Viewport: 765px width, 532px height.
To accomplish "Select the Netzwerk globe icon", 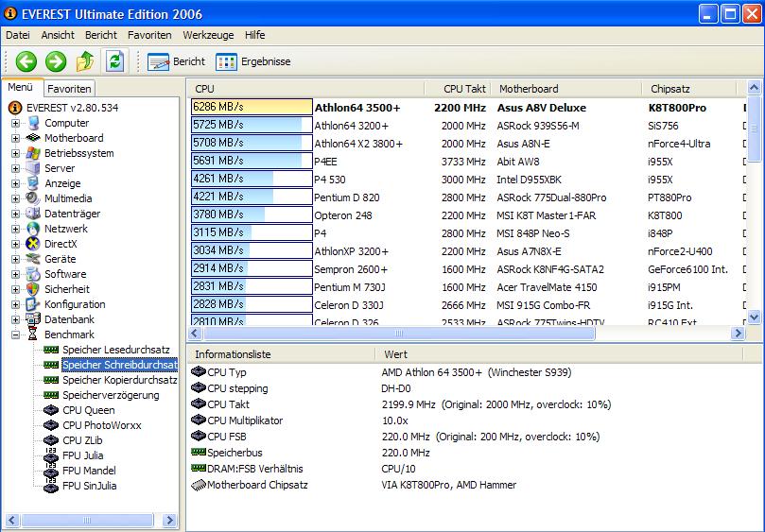I will coord(33,229).
